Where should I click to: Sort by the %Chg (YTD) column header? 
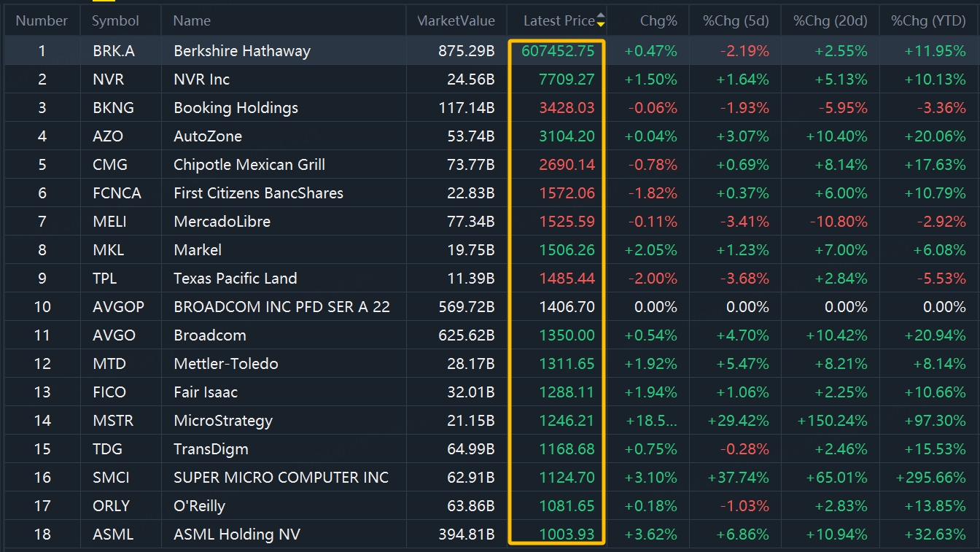coord(928,21)
